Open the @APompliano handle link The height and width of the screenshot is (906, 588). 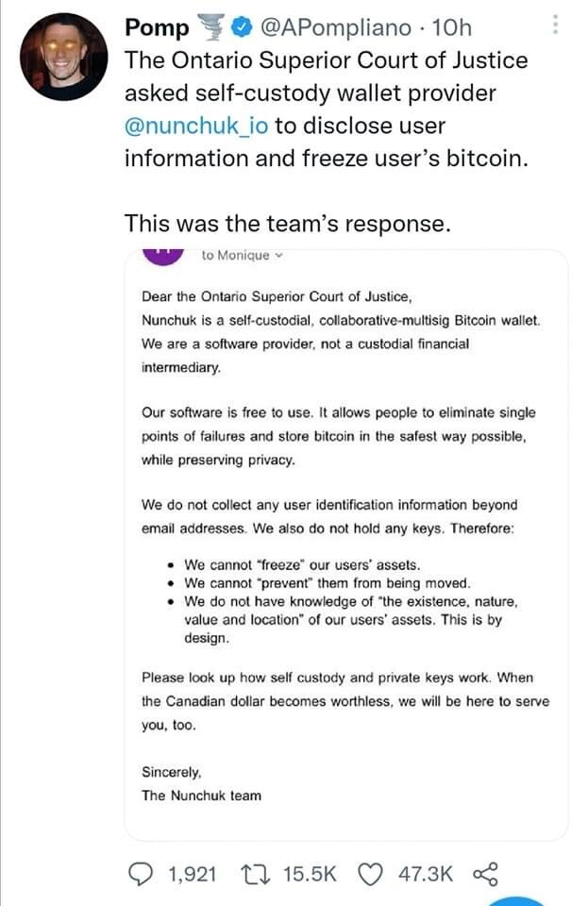tap(336, 27)
